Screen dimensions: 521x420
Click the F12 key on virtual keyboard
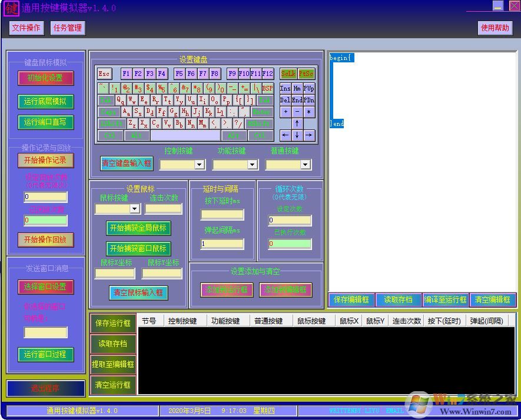[x=268, y=74]
